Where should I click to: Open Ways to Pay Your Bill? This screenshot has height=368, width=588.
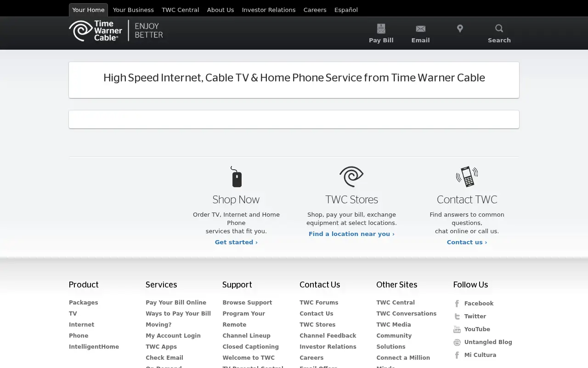click(178, 314)
